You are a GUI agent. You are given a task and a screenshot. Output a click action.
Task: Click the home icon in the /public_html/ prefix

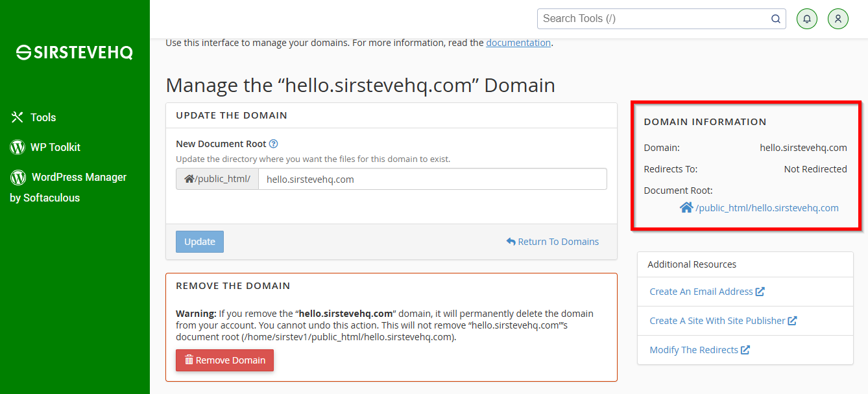point(189,180)
